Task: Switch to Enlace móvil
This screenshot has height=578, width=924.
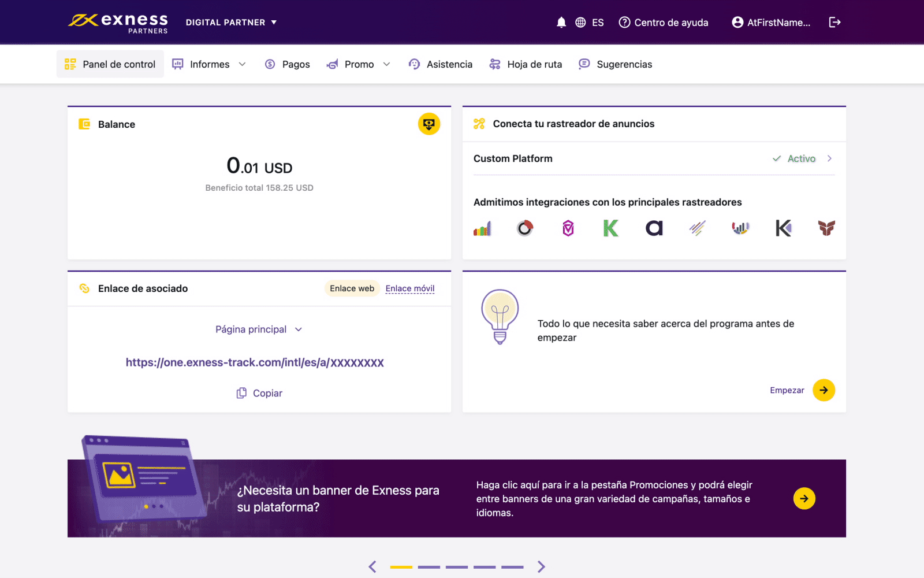Action: point(410,288)
